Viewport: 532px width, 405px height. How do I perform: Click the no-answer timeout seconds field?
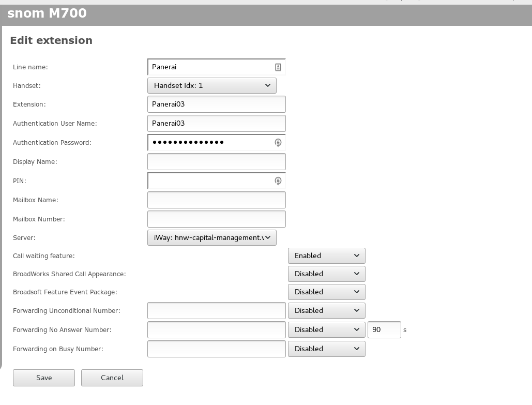click(x=384, y=329)
